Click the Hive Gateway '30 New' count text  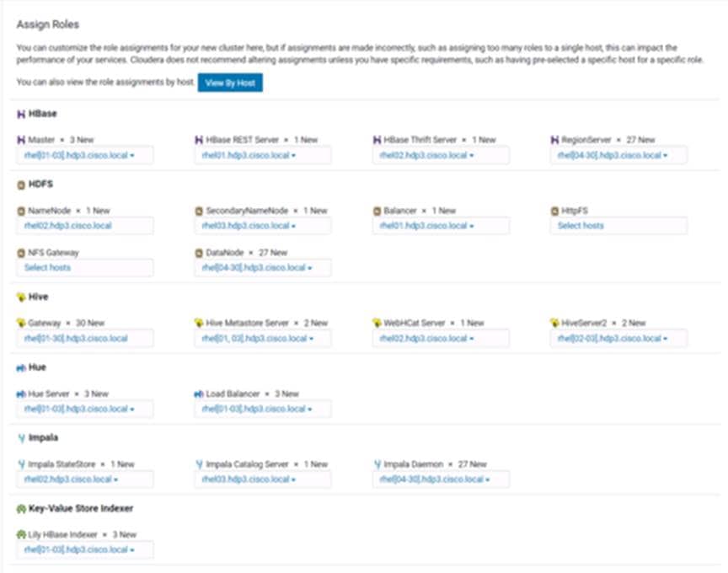pyautogui.click(x=90, y=323)
